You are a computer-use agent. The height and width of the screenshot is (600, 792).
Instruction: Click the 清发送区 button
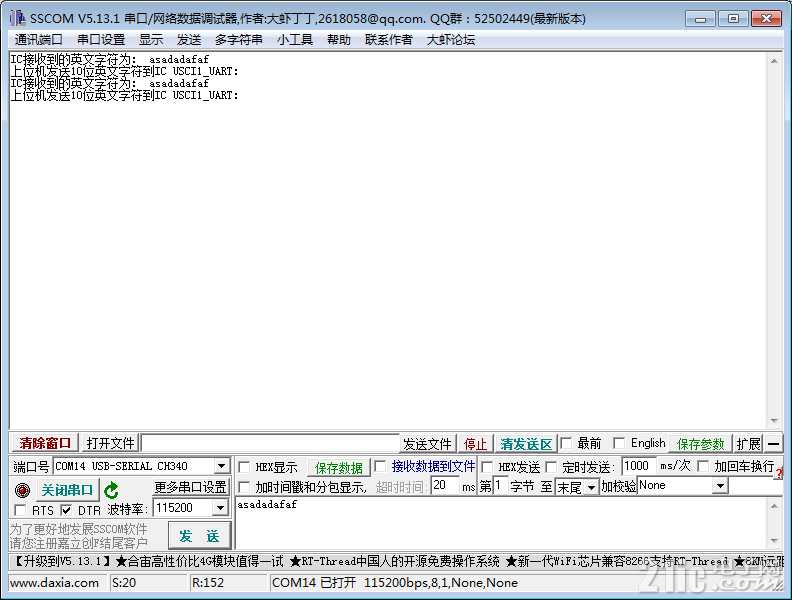pyautogui.click(x=526, y=444)
